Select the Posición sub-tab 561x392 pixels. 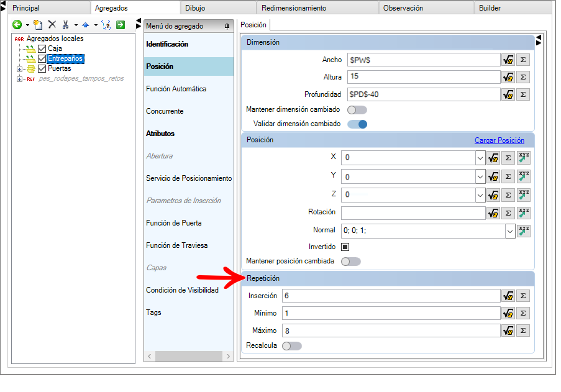[253, 25]
